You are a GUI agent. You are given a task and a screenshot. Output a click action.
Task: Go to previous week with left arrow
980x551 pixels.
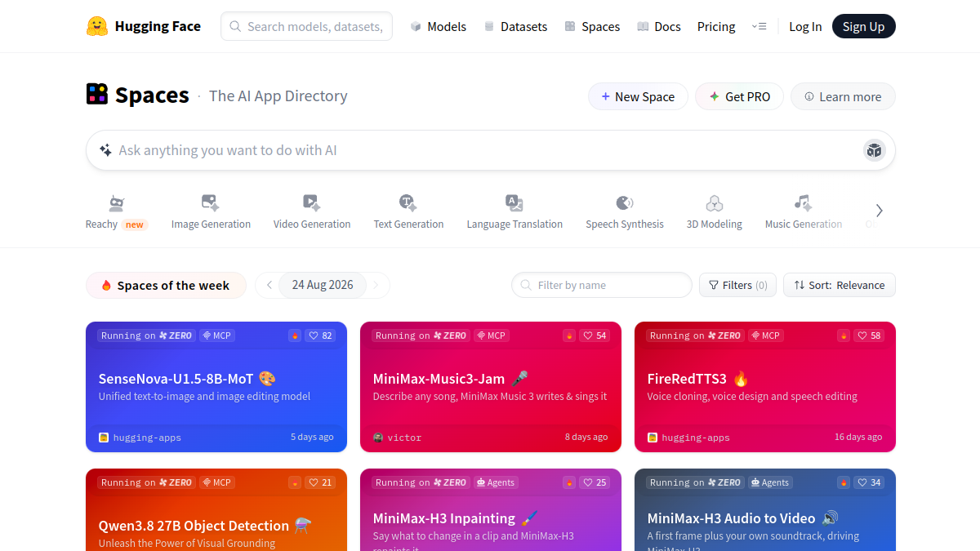click(269, 285)
